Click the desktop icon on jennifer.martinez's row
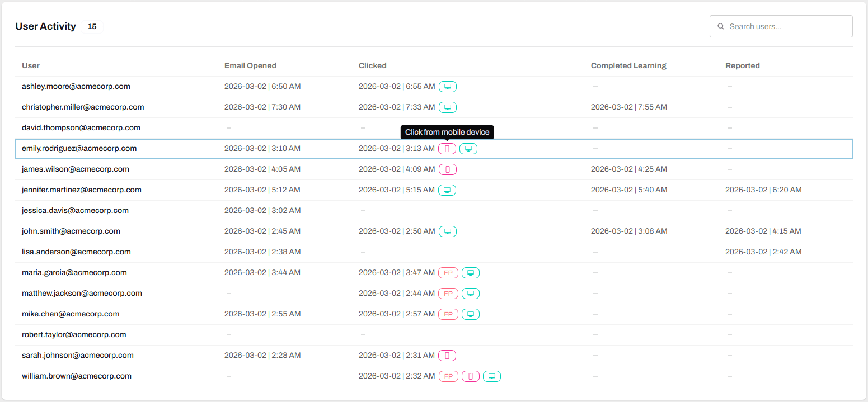 [x=447, y=190]
